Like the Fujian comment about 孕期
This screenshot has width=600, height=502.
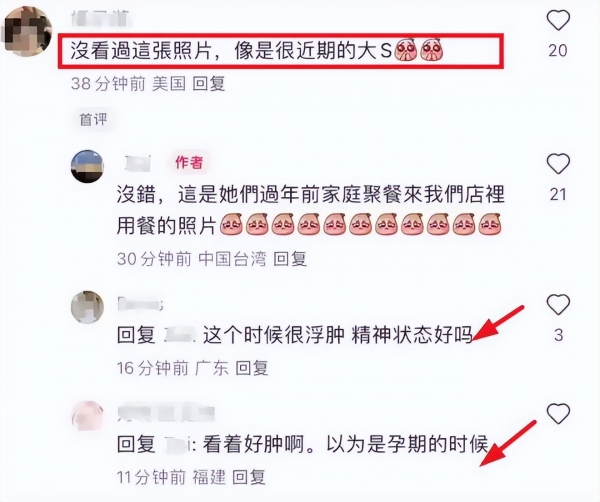[558, 414]
